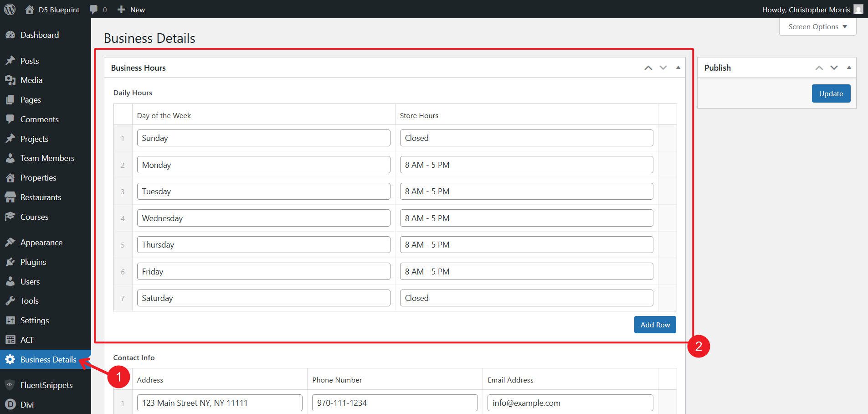Open the Screen Options dropdown

(x=817, y=26)
